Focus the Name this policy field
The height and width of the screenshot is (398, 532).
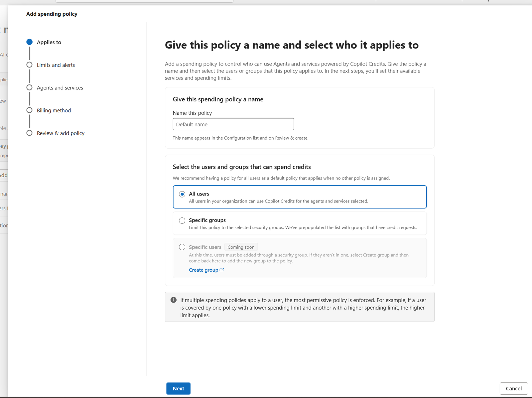tap(233, 124)
